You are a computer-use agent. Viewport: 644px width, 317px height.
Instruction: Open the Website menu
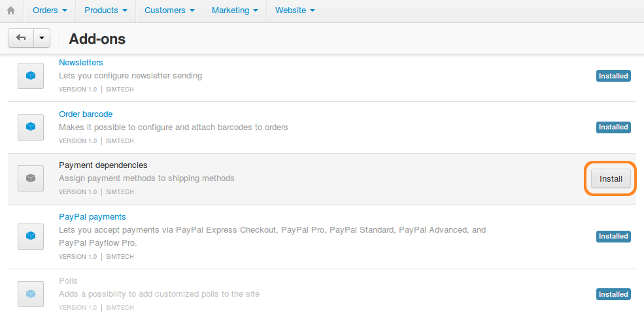click(295, 10)
